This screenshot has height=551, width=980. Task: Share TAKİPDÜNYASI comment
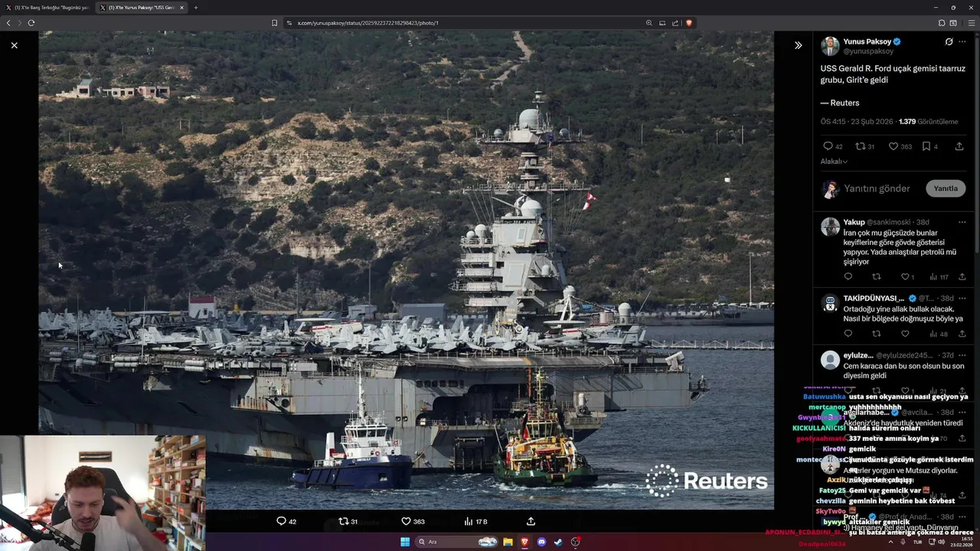pos(962,334)
